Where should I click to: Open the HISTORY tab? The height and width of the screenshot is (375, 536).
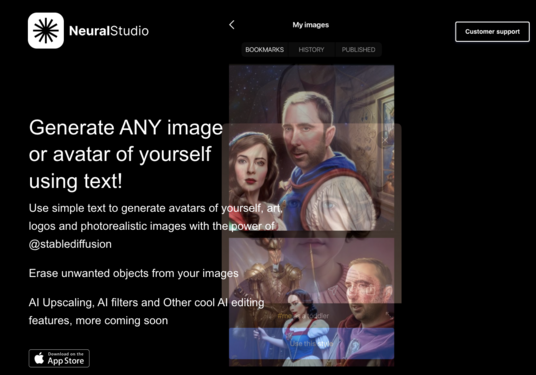coord(311,50)
